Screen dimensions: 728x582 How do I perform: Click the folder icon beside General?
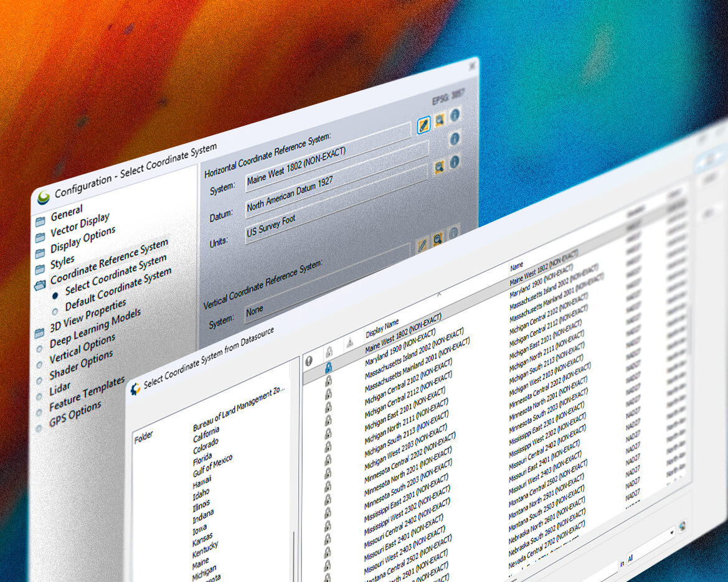coord(40,221)
